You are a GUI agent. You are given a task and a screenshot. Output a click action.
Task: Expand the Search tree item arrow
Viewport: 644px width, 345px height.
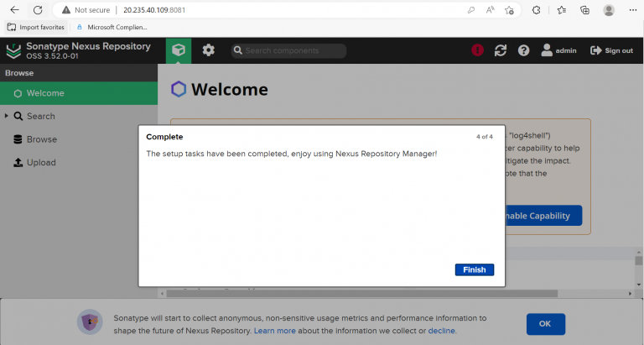pos(7,116)
